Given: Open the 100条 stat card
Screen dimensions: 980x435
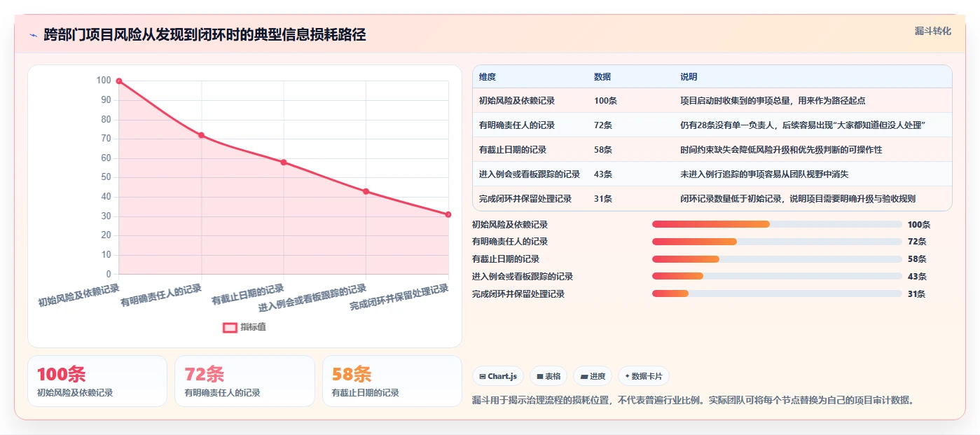Looking at the screenshot, I should pos(97,381).
